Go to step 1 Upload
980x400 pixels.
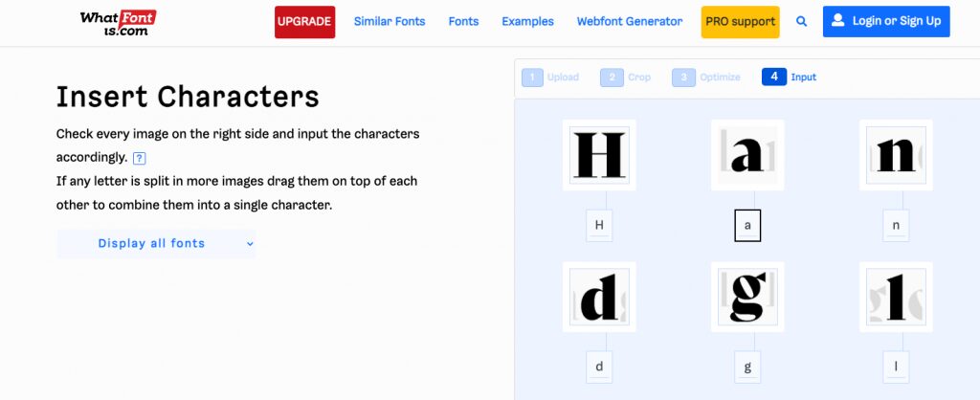tap(550, 78)
